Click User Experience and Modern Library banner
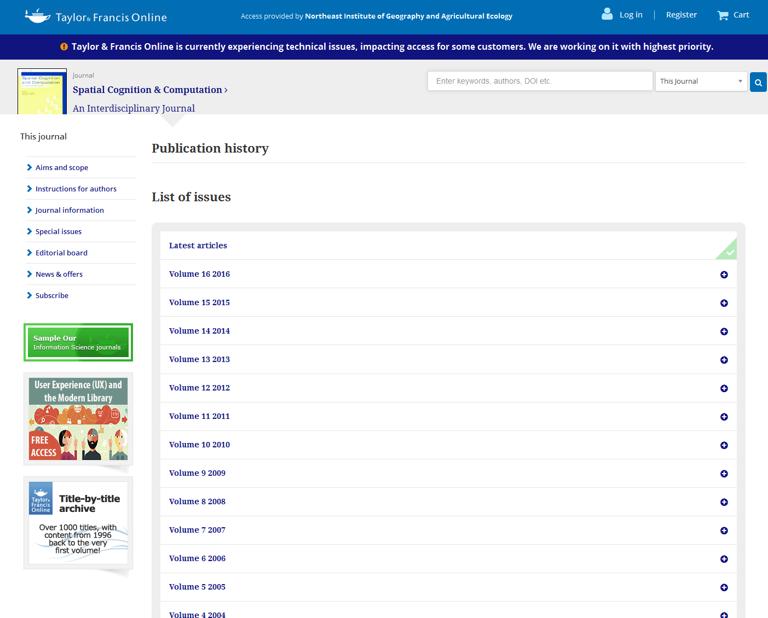 pos(78,419)
